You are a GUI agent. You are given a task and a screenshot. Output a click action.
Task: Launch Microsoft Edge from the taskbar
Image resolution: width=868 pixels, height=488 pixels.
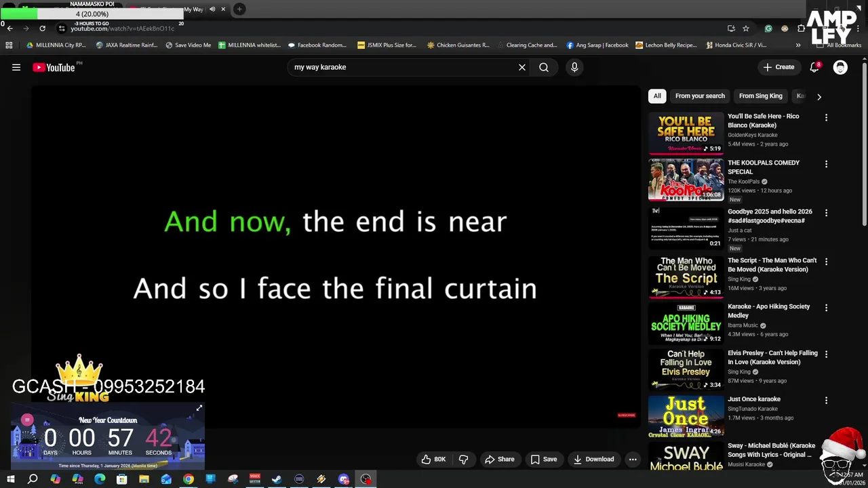pos(100,479)
